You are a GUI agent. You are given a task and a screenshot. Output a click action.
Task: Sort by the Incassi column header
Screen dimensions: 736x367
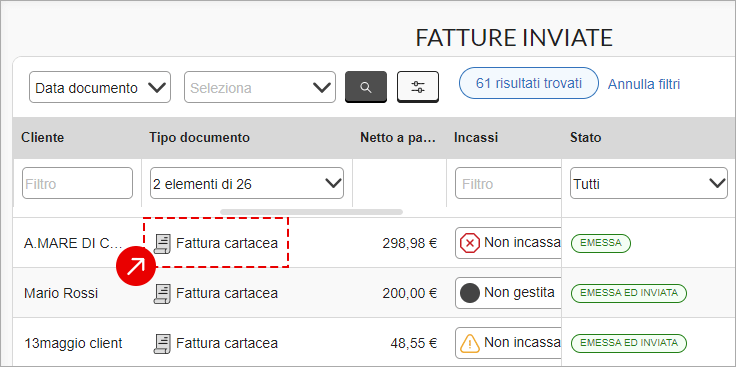click(476, 138)
